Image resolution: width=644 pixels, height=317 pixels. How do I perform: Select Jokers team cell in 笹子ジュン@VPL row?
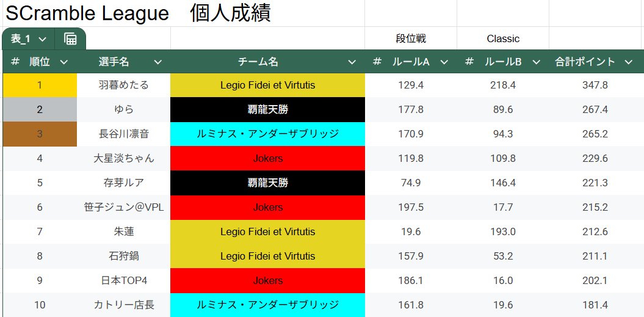click(268, 207)
